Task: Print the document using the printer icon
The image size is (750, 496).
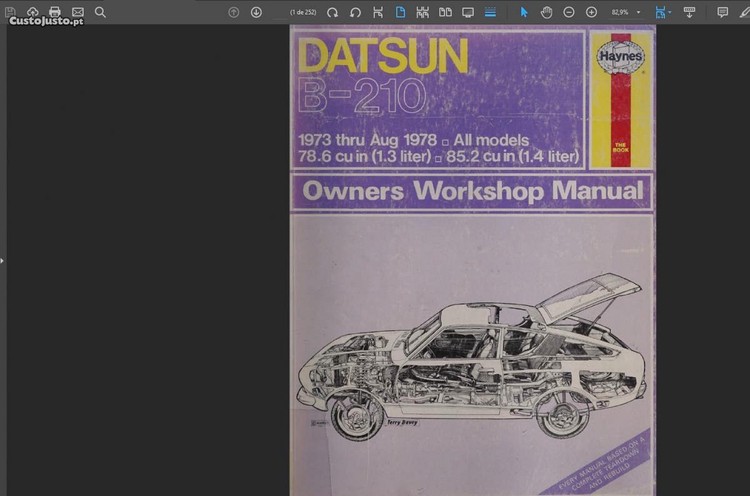Action: click(x=55, y=12)
